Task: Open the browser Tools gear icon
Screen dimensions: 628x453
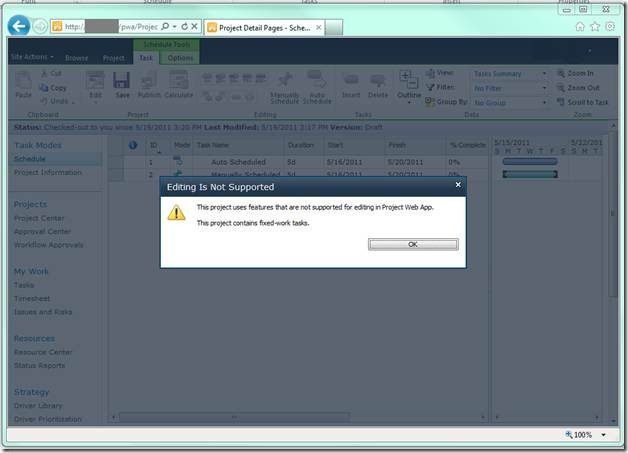Action: tap(610, 27)
